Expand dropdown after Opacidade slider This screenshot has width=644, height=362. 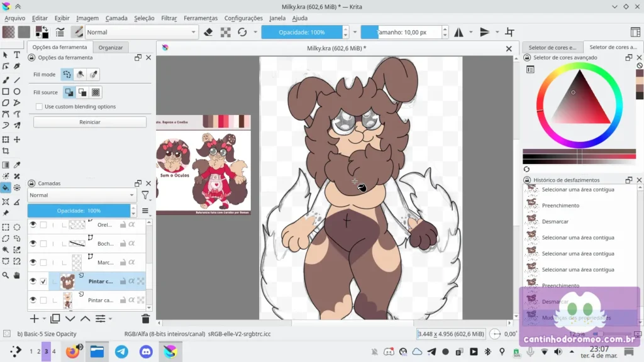point(355,32)
